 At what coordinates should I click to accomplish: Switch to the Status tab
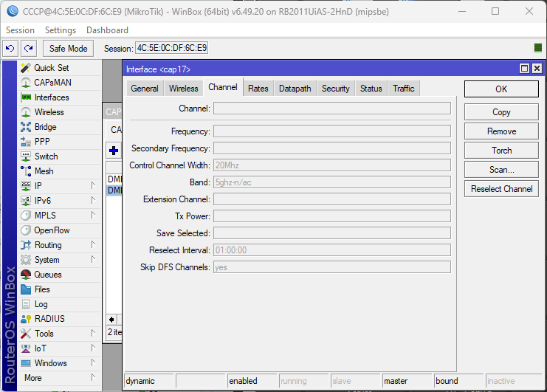click(371, 89)
